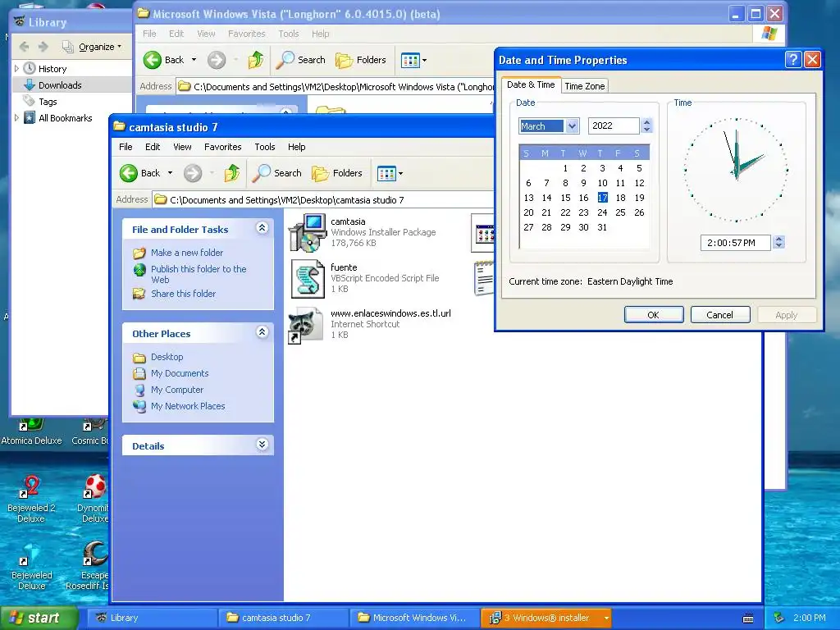
Task: Click the year 2022 input field
Action: (x=614, y=126)
